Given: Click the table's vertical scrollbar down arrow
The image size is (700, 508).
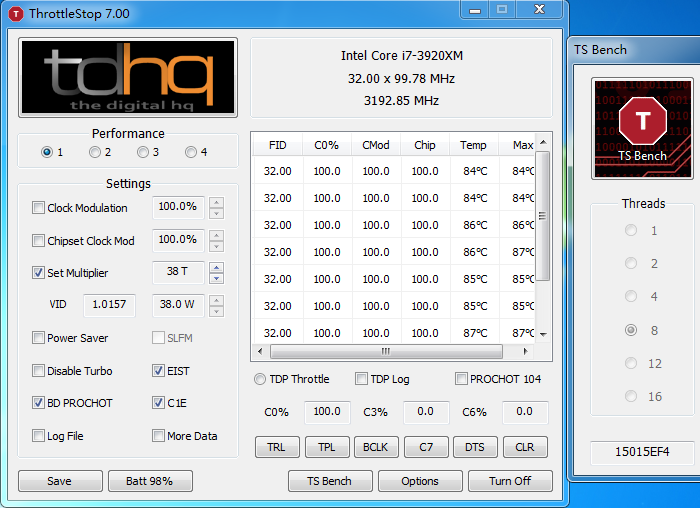Looking at the screenshot, I should (543, 334).
